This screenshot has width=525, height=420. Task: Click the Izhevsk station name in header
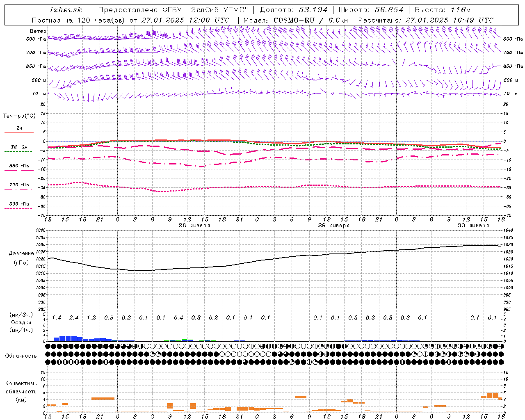tap(66, 10)
